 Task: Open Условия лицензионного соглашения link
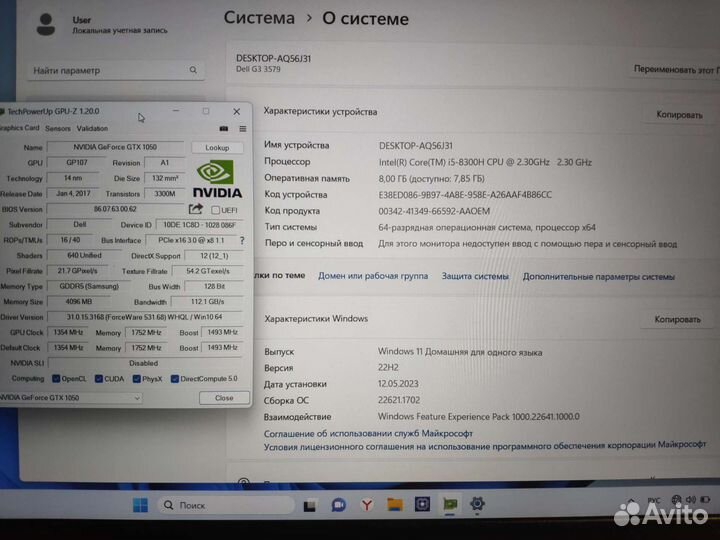point(484,446)
